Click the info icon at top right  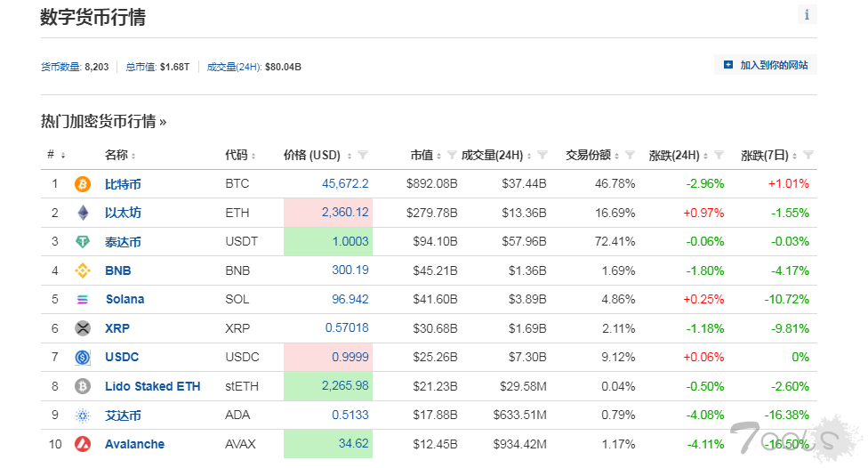click(807, 15)
